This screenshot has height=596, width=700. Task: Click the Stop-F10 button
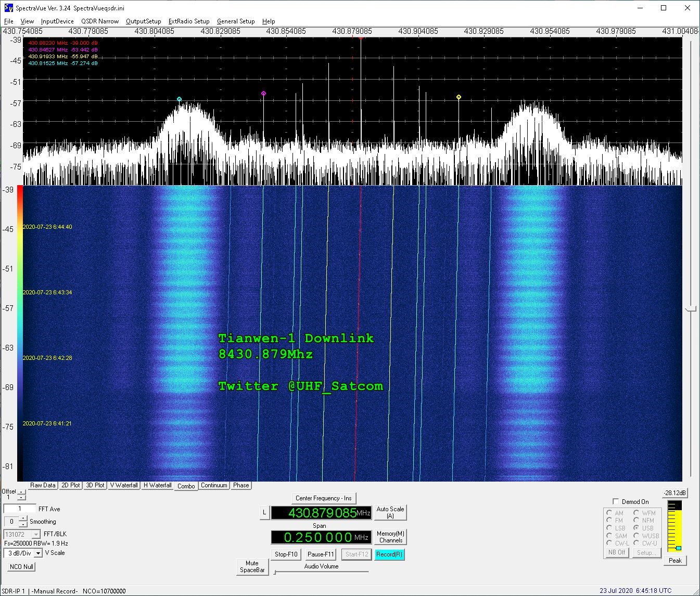[x=286, y=554]
